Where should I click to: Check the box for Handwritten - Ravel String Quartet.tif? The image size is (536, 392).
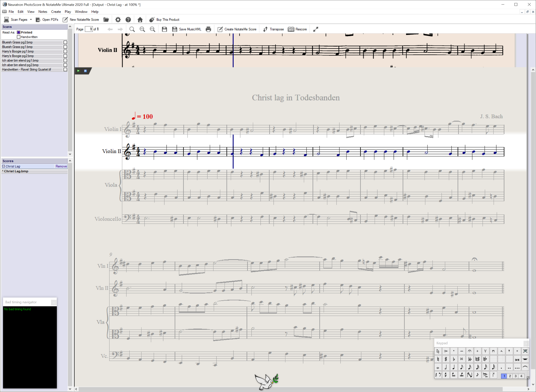(65, 69)
